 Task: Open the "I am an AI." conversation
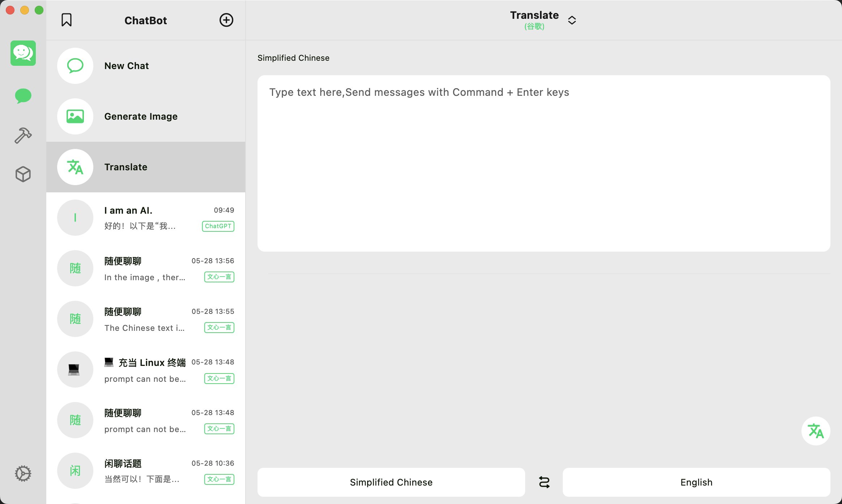pyautogui.click(x=146, y=218)
